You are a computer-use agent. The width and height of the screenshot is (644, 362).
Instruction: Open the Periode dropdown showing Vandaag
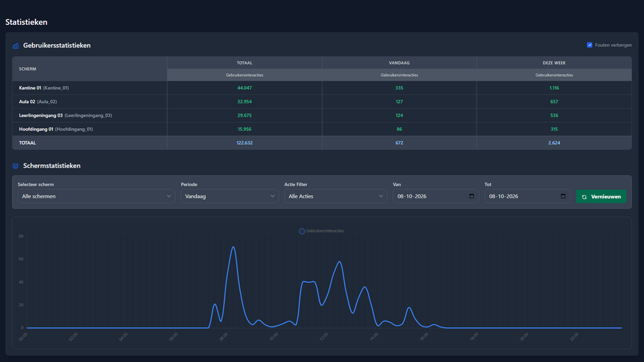coord(229,196)
